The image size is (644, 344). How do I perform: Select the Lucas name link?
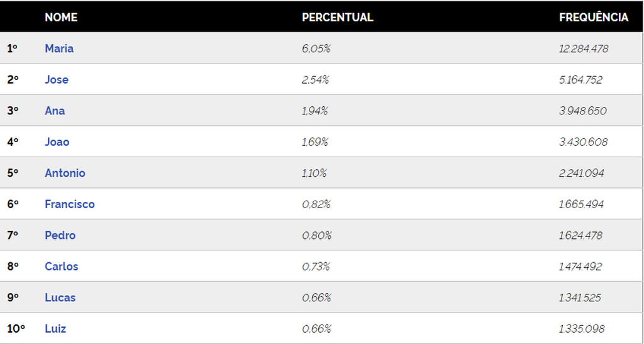coord(60,297)
